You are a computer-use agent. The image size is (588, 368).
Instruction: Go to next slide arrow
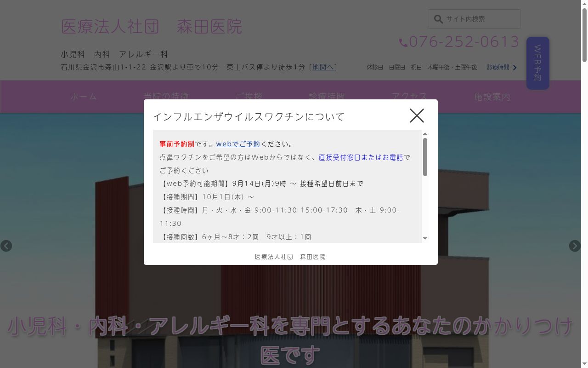[575, 246]
